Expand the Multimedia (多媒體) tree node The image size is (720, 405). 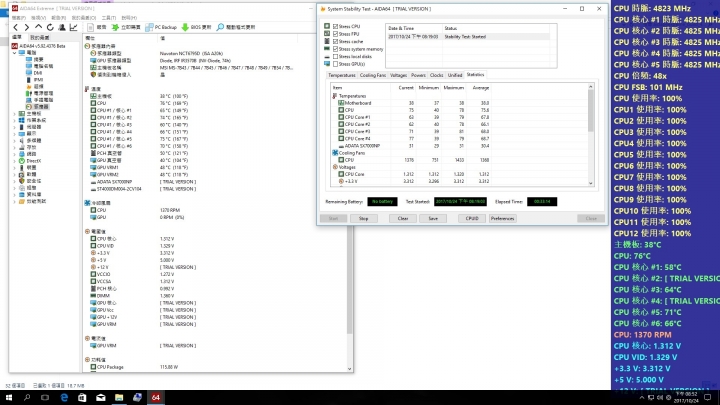click(x=14, y=141)
